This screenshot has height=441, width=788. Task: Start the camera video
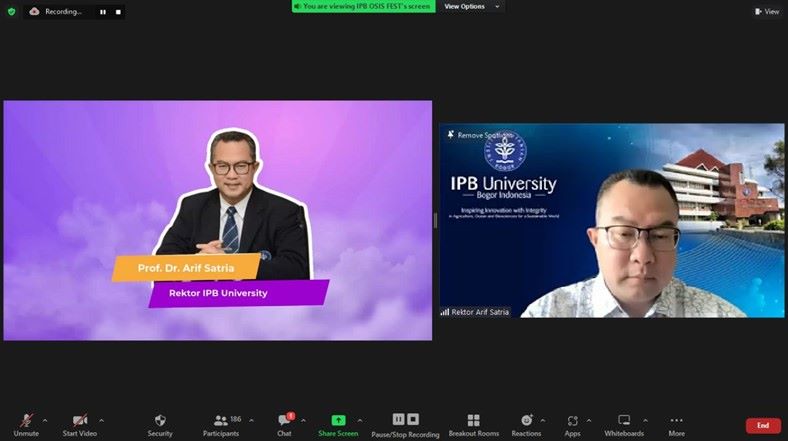80,424
